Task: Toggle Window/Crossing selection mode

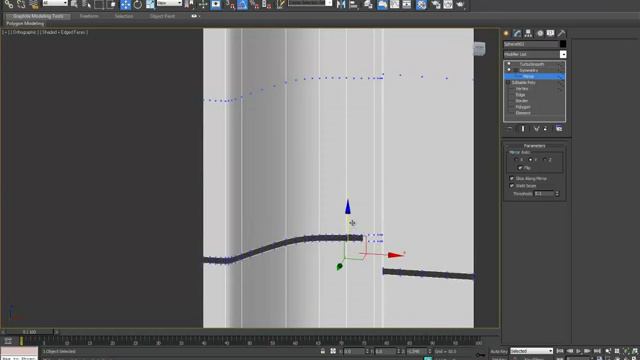Action: 111,4
